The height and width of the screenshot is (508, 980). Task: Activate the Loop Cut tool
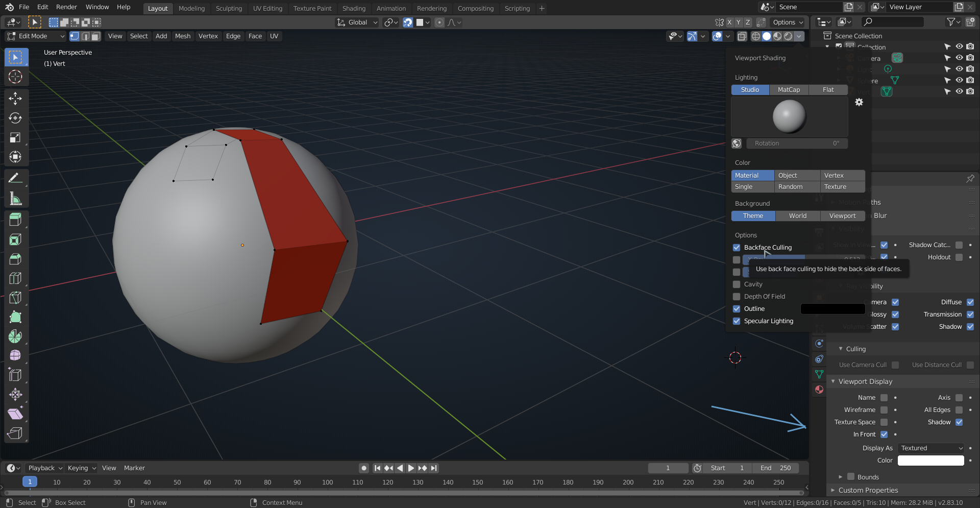[x=15, y=278]
